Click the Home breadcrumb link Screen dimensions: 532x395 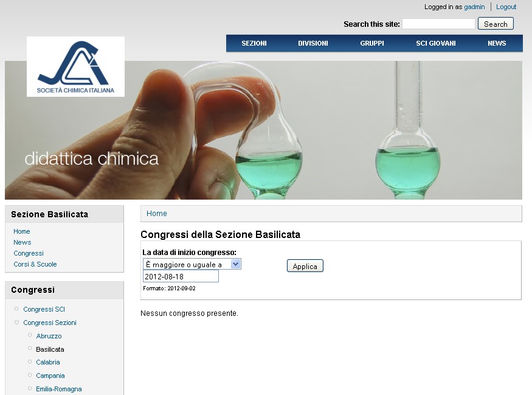tap(157, 213)
